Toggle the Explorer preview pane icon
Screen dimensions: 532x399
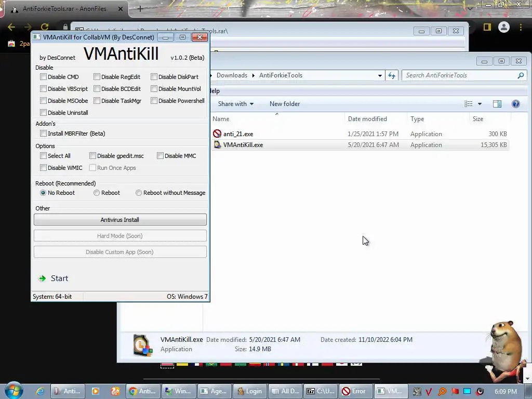[x=497, y=104]
